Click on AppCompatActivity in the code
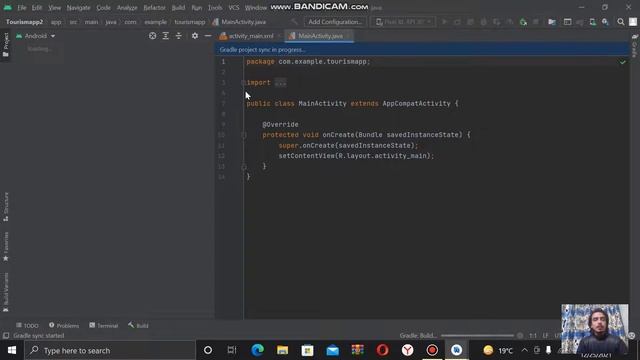Screen dimensions: 640x360 pos(416,104)
